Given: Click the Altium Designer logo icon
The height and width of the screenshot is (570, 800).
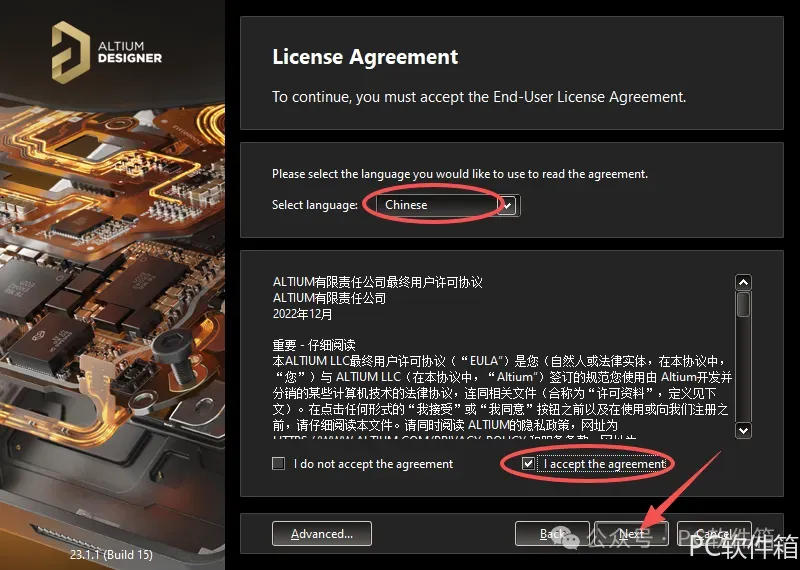Looking at the screenshot, I should [x=70, y=52].
